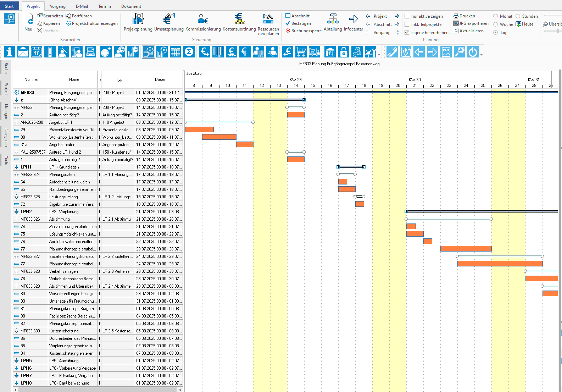Click the info icon in the toolbar

[10, 52]
